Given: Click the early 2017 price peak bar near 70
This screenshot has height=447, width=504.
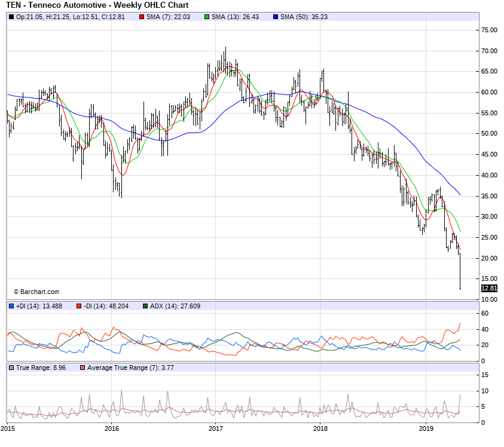Looking at the screenshot, I should [225, 60].
